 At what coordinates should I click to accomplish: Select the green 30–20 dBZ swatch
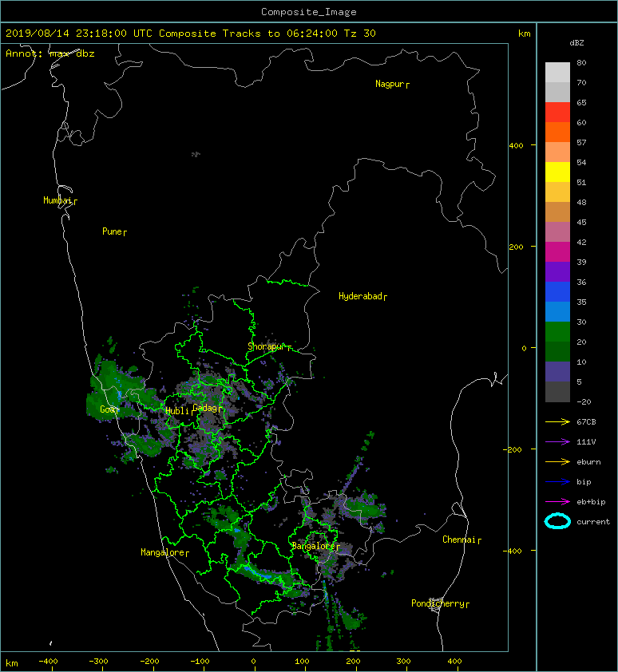557,331
